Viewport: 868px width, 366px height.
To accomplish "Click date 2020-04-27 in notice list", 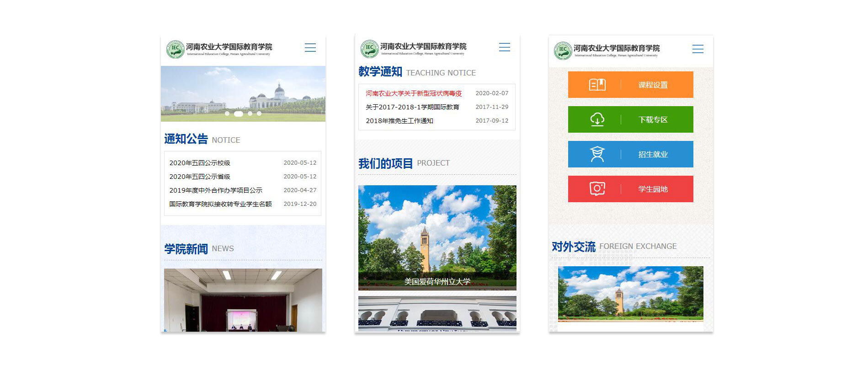I will coord(300,190).
